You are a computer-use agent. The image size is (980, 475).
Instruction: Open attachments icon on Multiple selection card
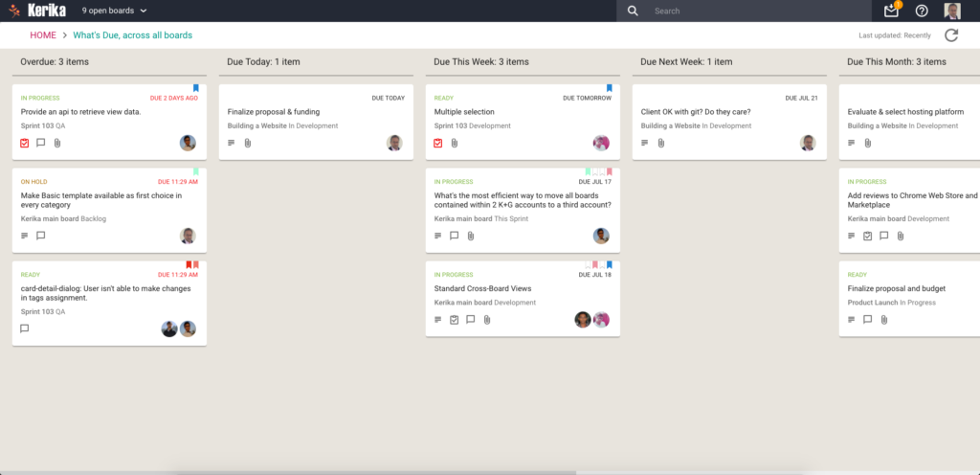[455, 143]
